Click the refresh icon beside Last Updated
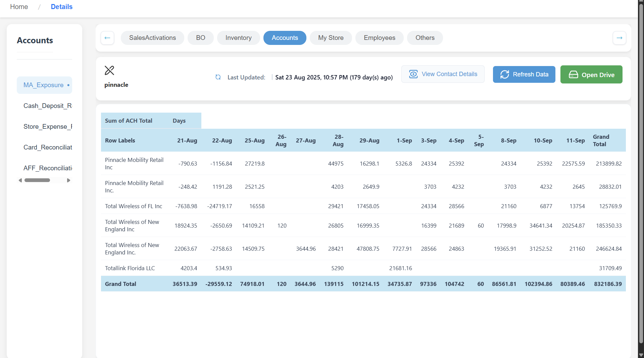Image resolution: width=644 pixels, height=358 pixels. point(218,77)
